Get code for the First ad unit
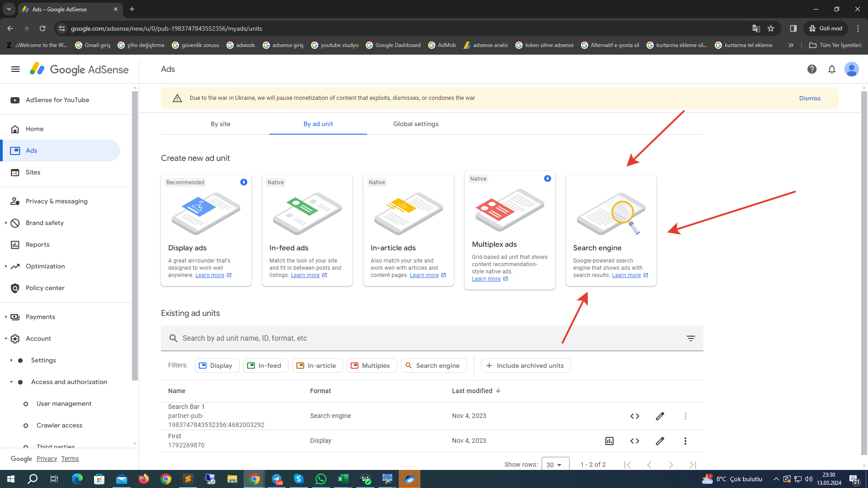The image size is (868, 488). tap(635, 441)
